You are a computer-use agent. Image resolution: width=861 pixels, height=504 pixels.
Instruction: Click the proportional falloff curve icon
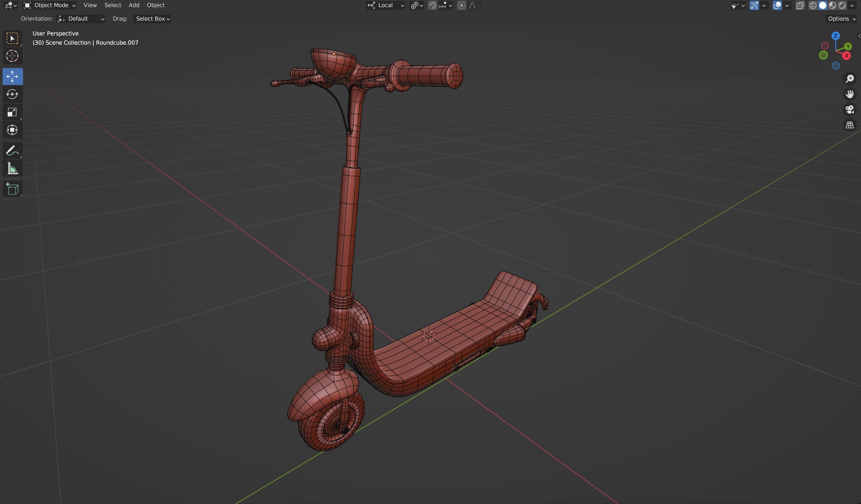click(475, 5)
